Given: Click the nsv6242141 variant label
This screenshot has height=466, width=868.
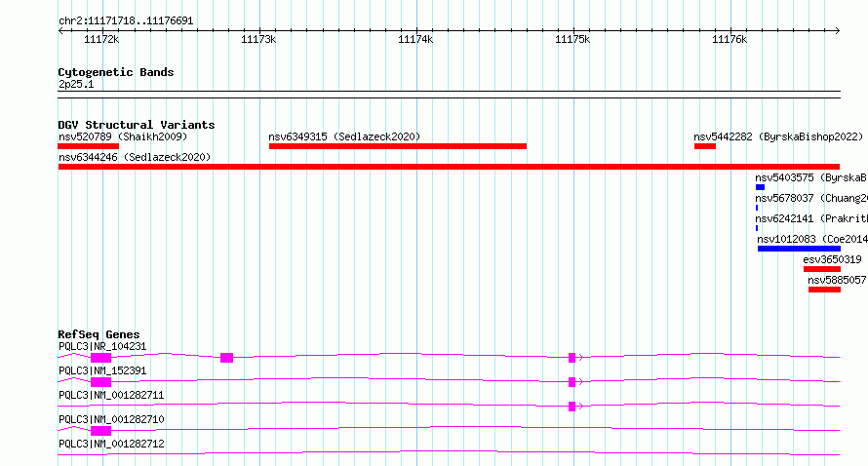Looking at the screenshot, I should tap(811, 218).
